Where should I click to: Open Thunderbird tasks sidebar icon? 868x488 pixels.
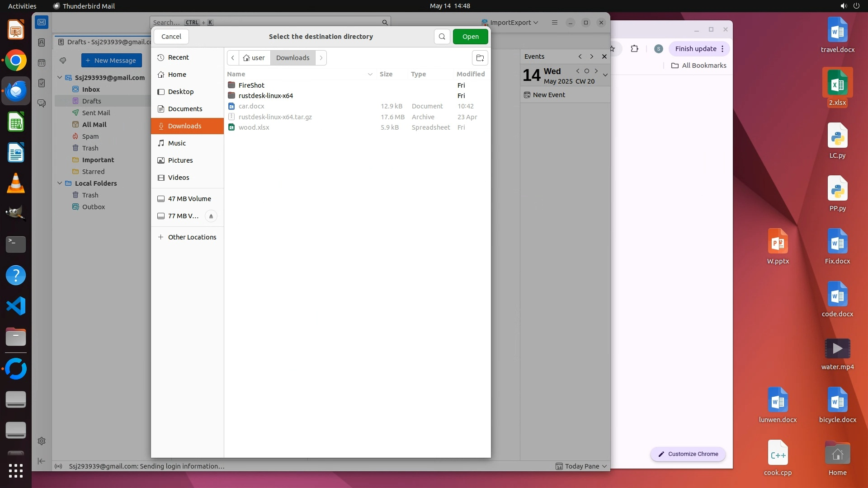click(x=42, y=83)
